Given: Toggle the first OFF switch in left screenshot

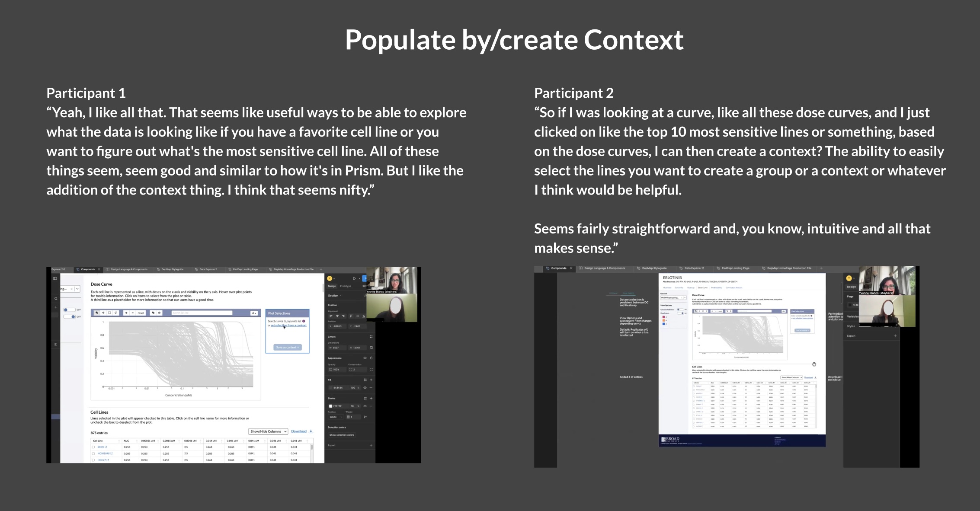Looking at the screenshot, I should point(69,310).
